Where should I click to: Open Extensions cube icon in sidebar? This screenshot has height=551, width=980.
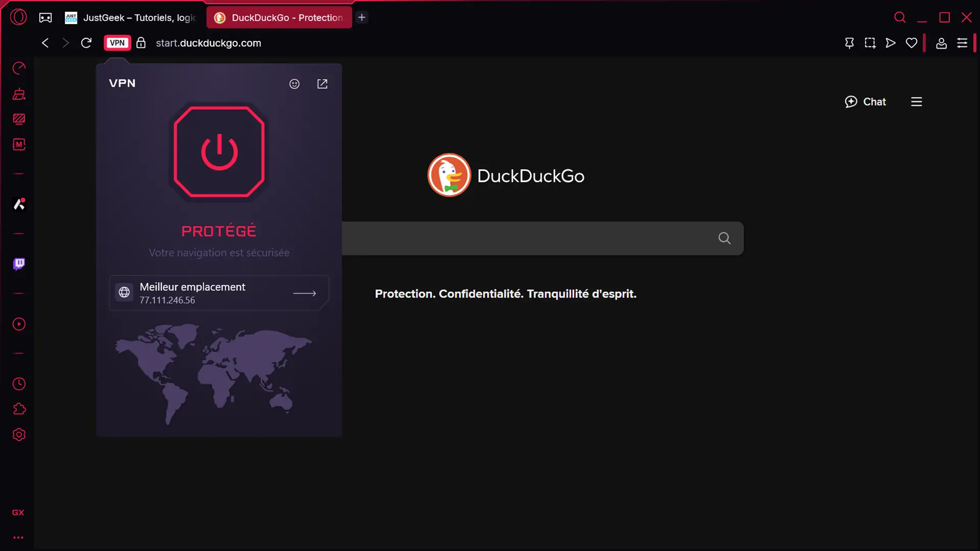click(x=19, y=409)
